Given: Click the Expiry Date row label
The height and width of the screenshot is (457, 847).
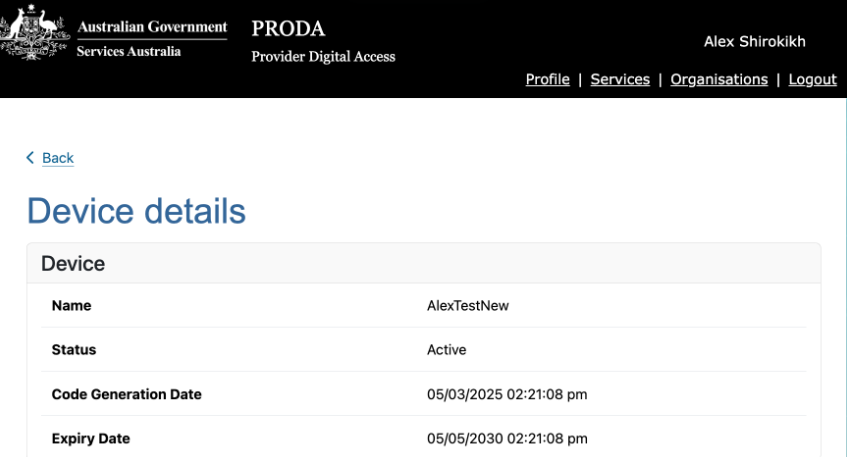Looking at the screenshot, I should pos(91,439).
